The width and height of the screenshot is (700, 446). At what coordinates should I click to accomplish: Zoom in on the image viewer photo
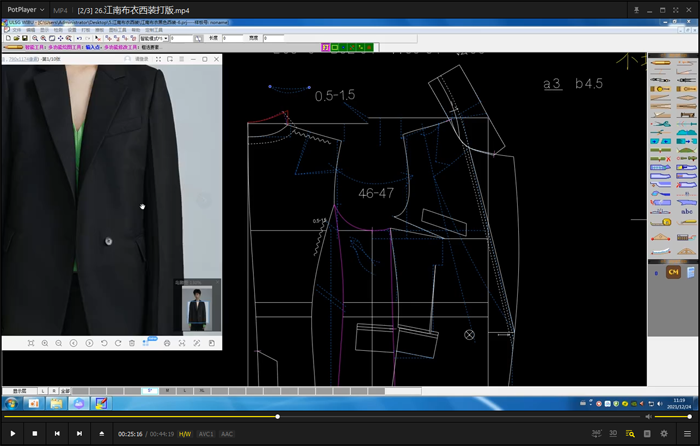click(45, 343)
